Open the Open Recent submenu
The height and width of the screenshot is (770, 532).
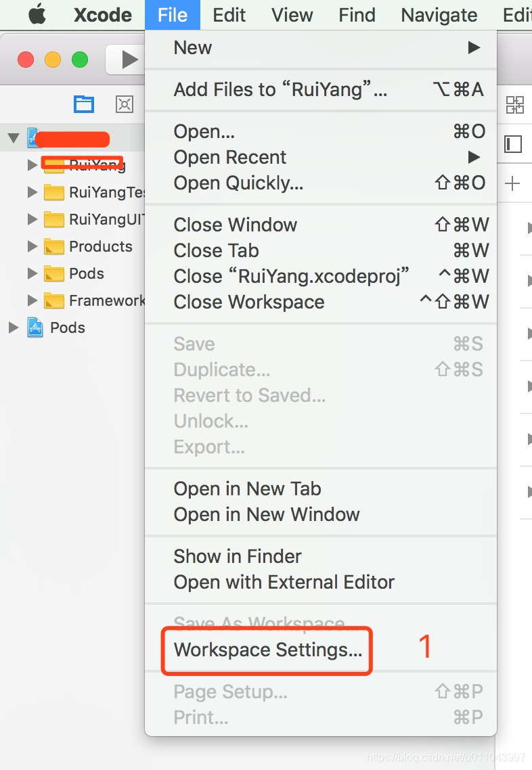click(321, 157)
